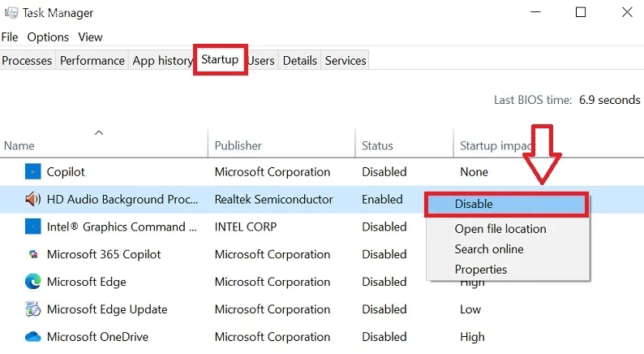Open the Options menu
Screen dimensions: 644x354
(x=48, y=37)
